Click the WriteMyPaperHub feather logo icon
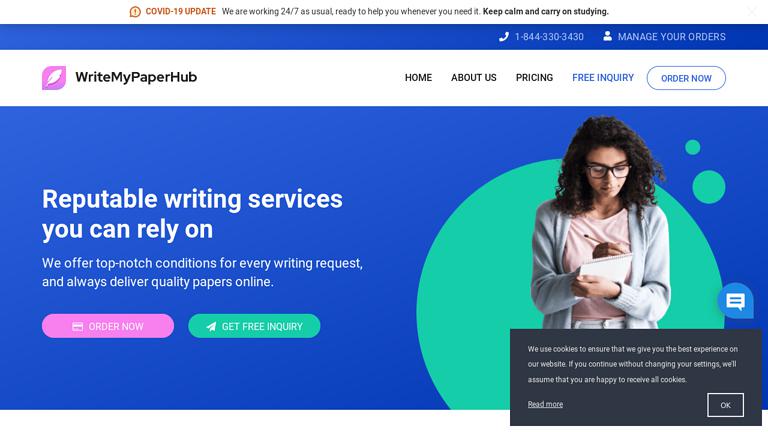This screenshot has width=768, height=432. point(54,78)
